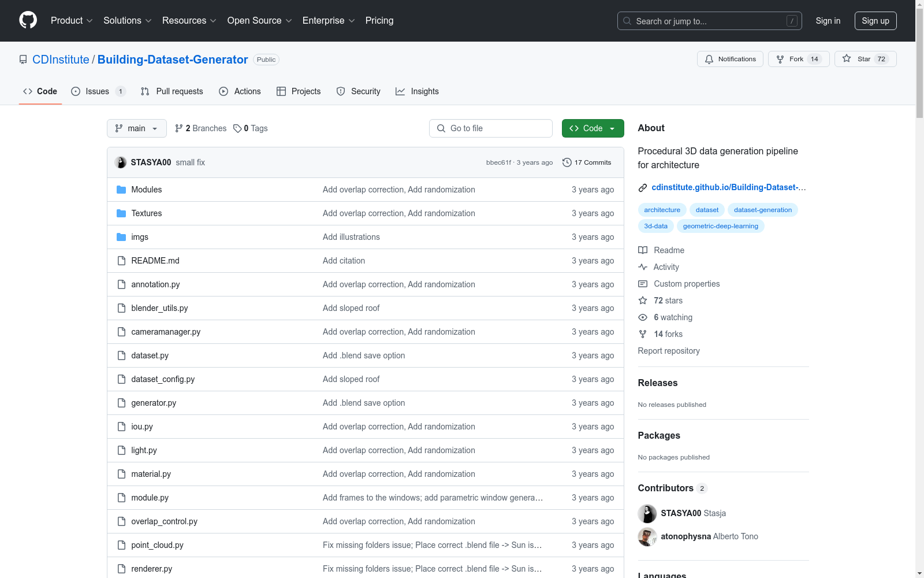Click the branch icon beside 2 Branches

point(179,128)
